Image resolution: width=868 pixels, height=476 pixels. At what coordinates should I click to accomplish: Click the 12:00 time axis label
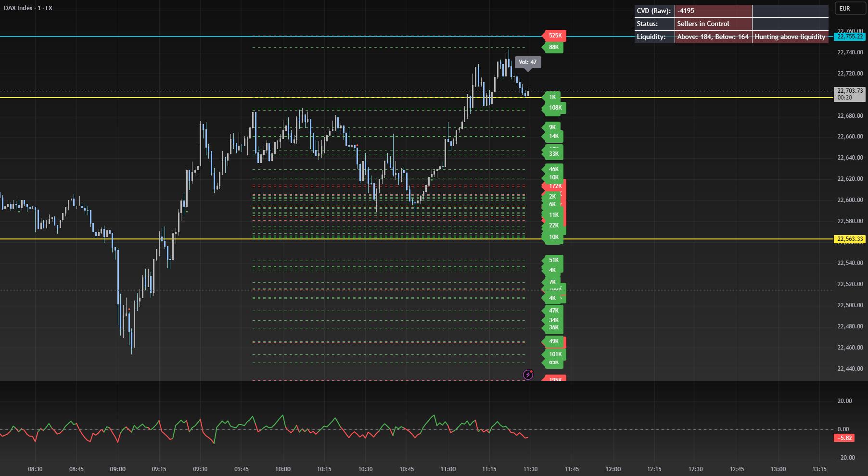[613, 469]
